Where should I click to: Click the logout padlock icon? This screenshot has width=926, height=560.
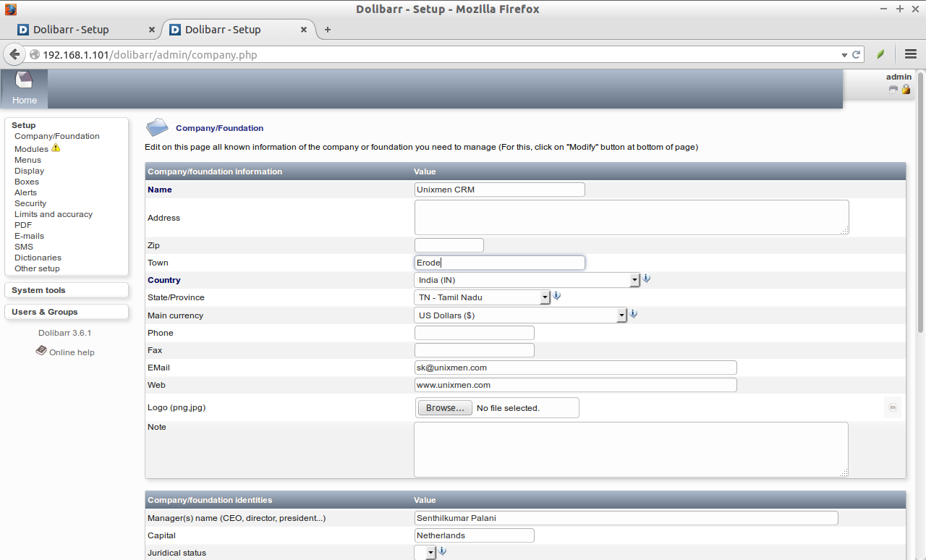[x=906, y=90]
